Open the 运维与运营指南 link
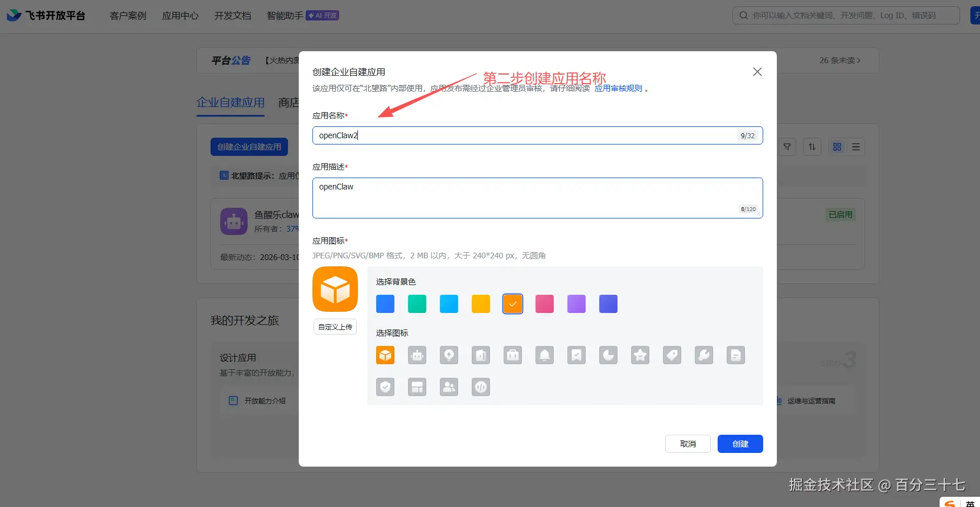The image size is (980, 507). (811, 401)
